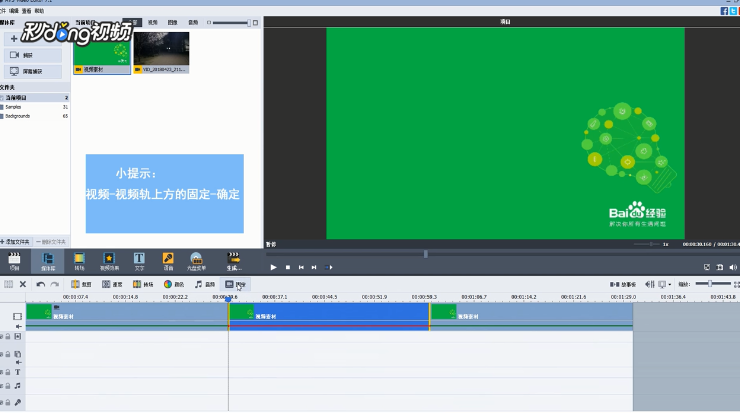Switch to the Video media tab
Image resolution: width=740 pixels, height=413 pixels.
[152, 22]
